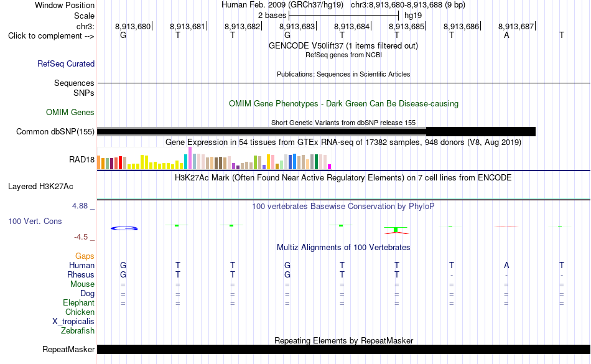591x364 pixels.
Task: Select the Mouse species row label
Action: point(83,284)
